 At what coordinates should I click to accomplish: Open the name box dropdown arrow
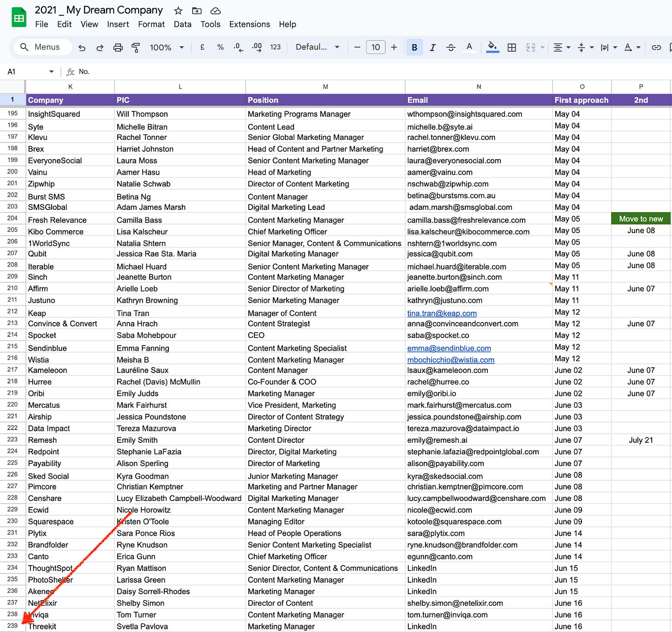(51, 72)
